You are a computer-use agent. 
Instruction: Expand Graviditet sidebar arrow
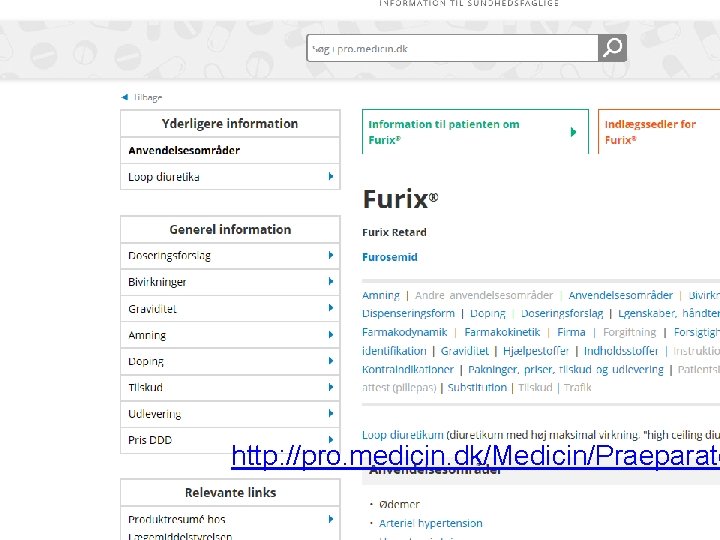click(x=331, y=308)
